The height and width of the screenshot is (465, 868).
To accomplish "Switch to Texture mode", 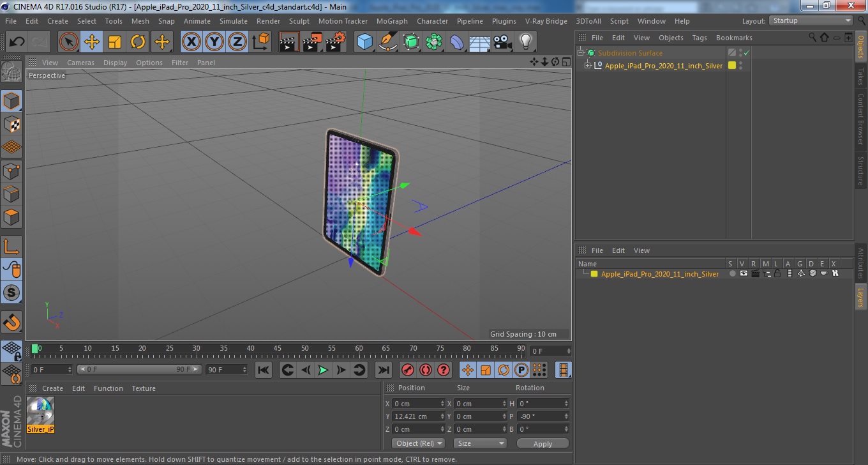I will (x=11, y=124).
